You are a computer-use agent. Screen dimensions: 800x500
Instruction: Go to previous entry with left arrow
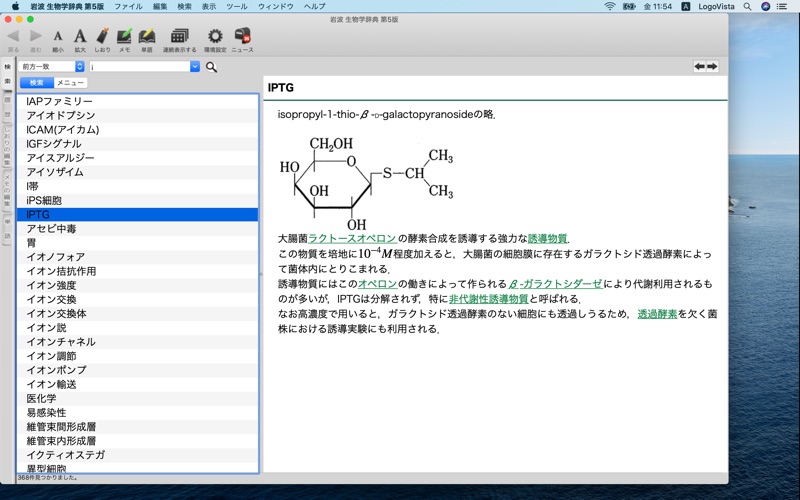[700, 67]
